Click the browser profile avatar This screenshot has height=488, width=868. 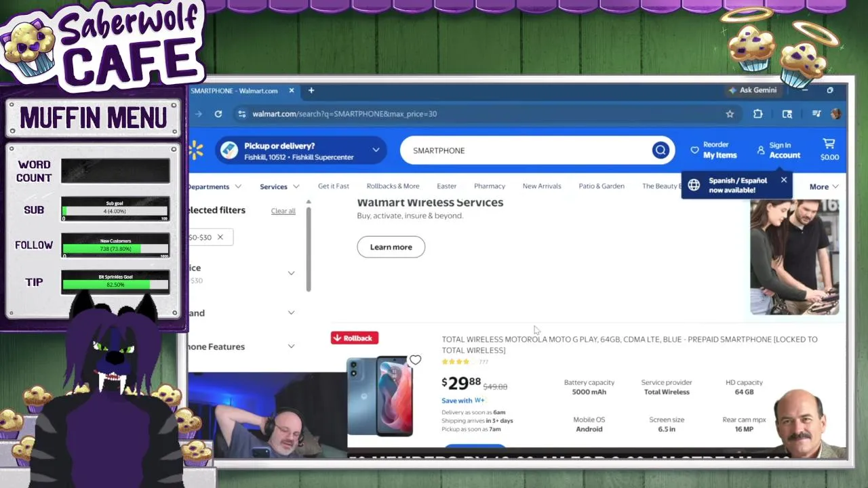click(835, 114)
